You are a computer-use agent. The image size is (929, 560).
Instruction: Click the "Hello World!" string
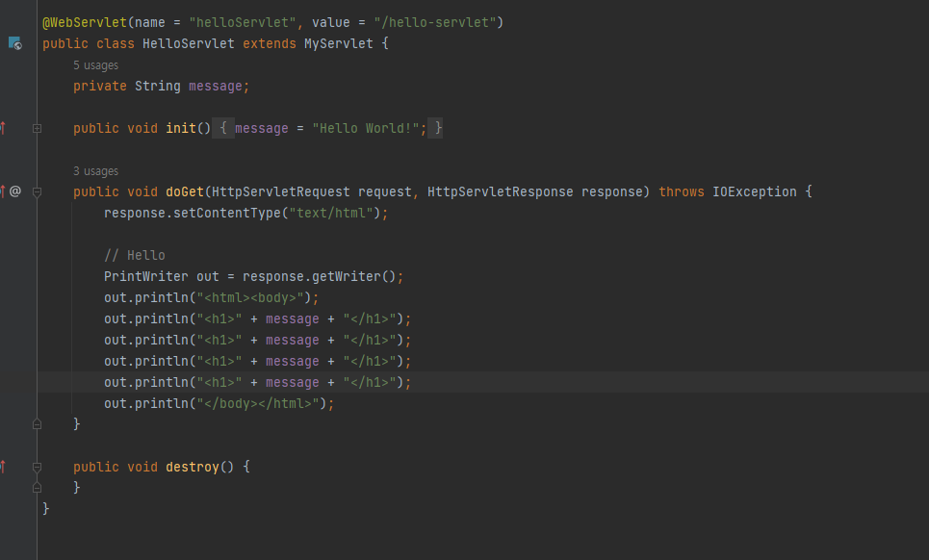pos(366,129)
